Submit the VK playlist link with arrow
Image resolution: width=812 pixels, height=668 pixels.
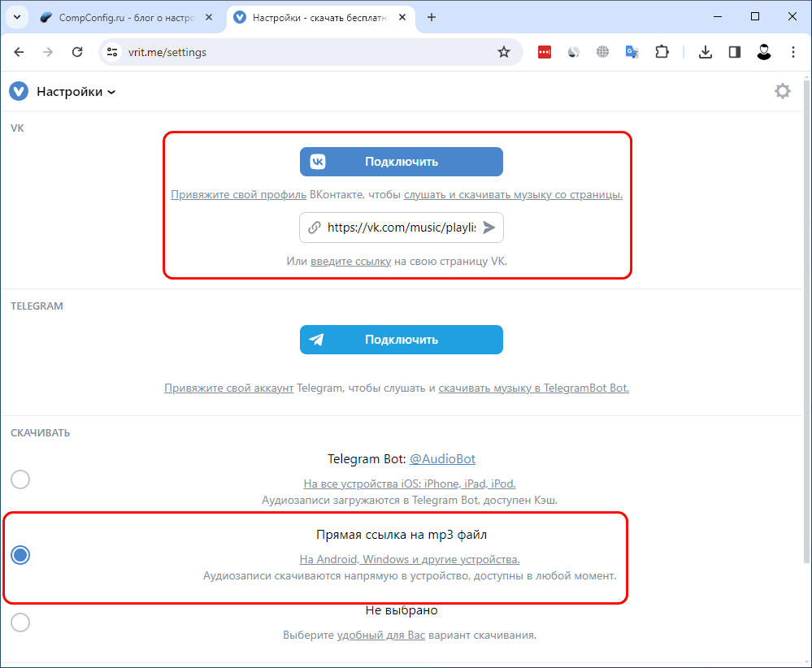(x=489, y=228)
